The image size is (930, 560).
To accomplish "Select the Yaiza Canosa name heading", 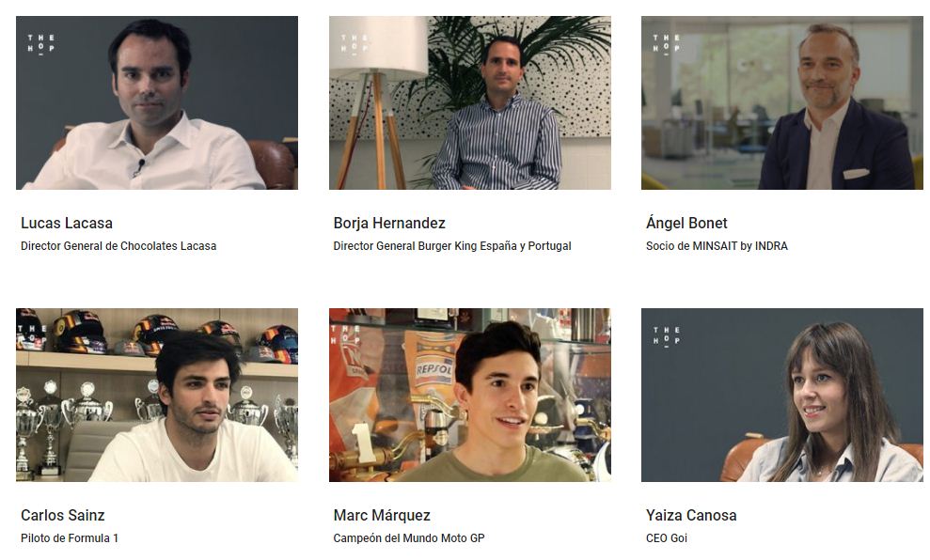I will tap(691, 516).
